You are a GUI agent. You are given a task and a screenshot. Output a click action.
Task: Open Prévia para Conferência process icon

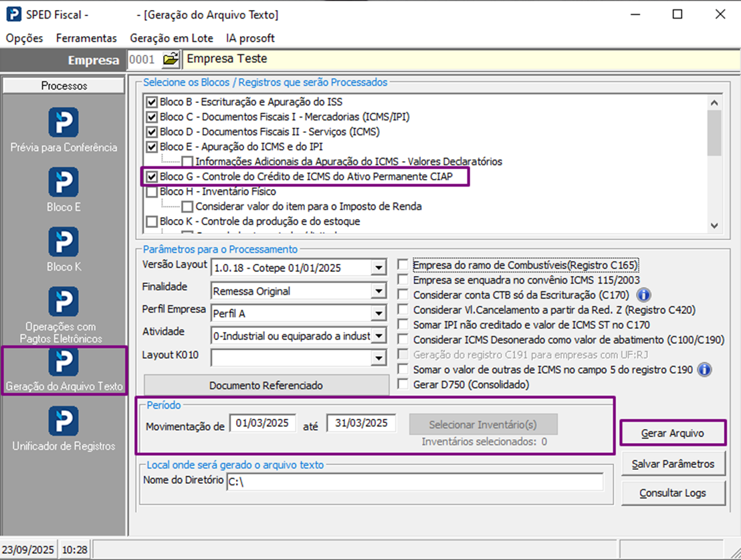[64, 123]
